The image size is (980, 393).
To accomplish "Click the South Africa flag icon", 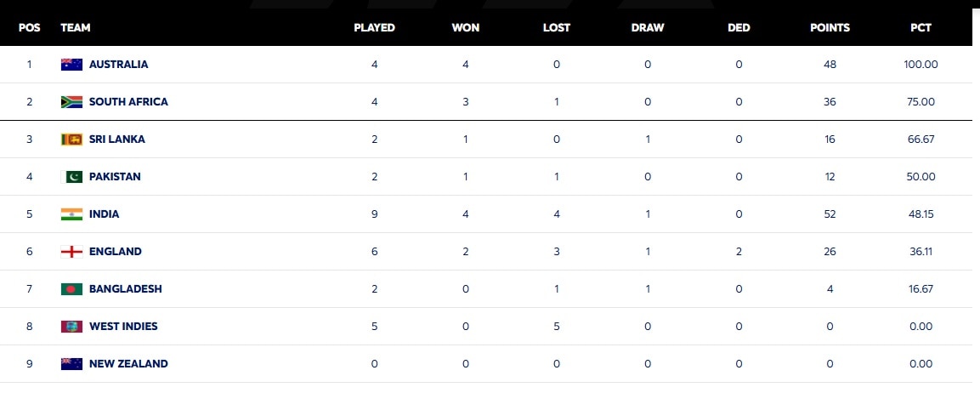I will tap(71, 102).
